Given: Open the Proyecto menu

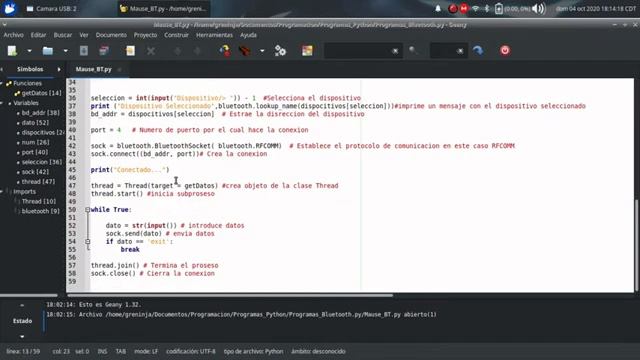Looking at the screenshot, I should pos(145,35).
